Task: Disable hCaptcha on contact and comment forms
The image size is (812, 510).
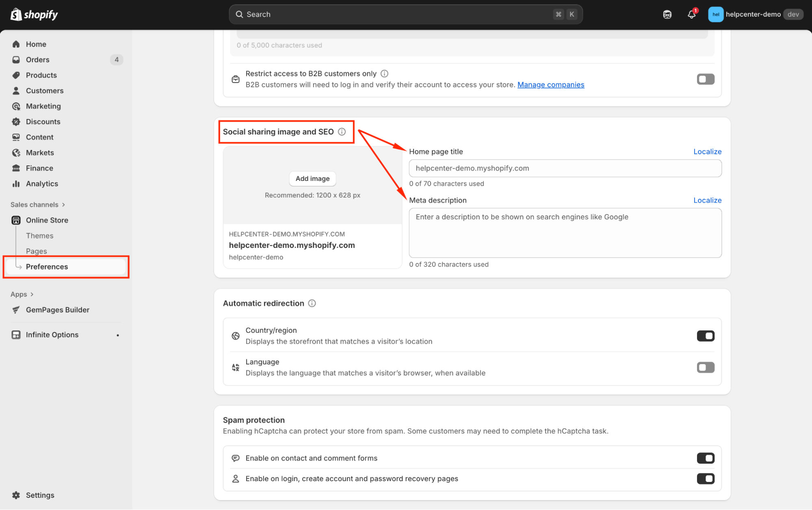Action: click(706, 458)
